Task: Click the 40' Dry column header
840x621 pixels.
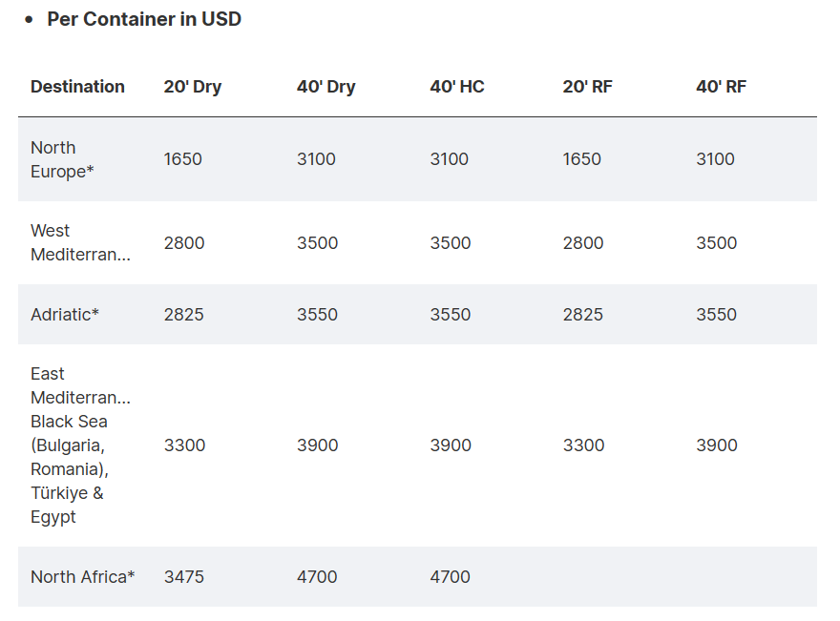Action: [x=325, y=87]
